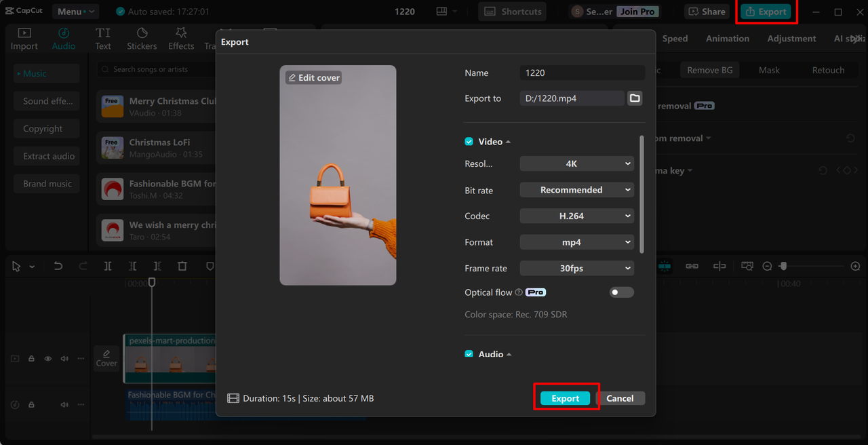Zoom out timeline with minus icon

767,267
